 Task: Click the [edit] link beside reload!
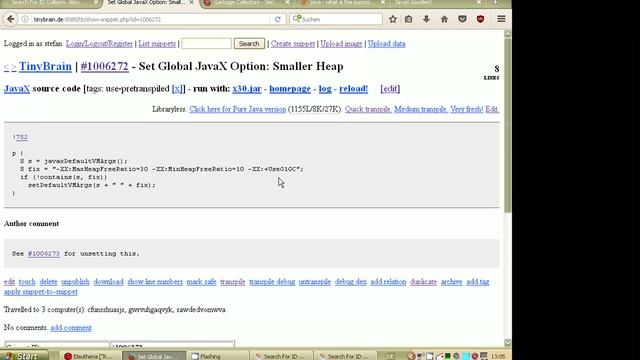(390, 89)
